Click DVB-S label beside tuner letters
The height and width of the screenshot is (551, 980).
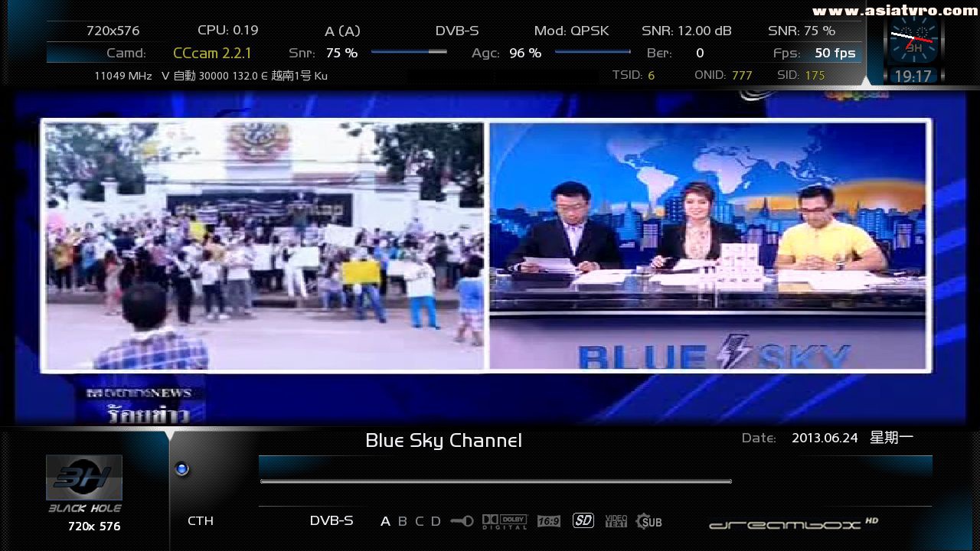(332, 520)
